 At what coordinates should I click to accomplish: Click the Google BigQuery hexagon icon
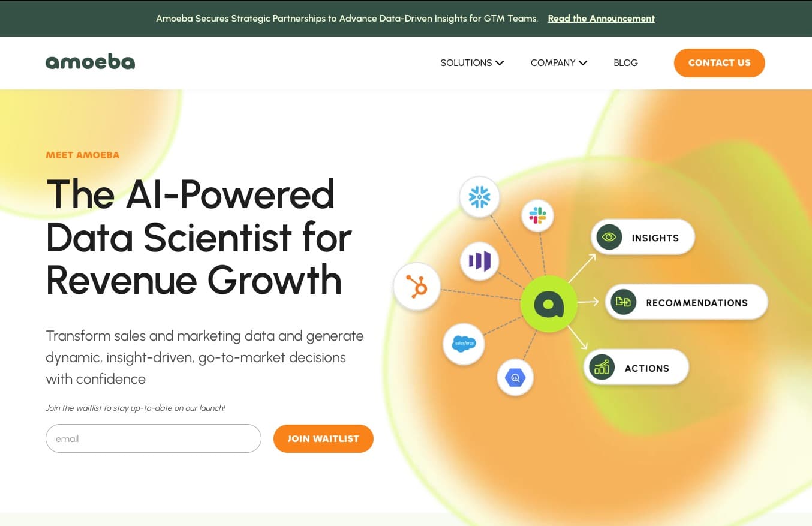[x=515, y=378]
